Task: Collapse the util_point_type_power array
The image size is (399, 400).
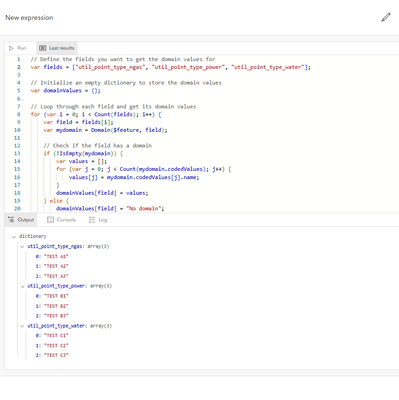Action: 22,286
